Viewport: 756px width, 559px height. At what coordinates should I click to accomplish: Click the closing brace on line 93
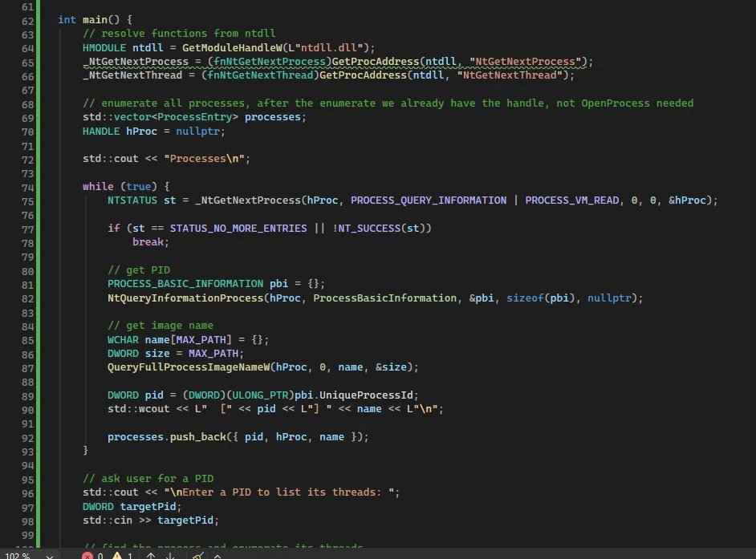point(85,451)
